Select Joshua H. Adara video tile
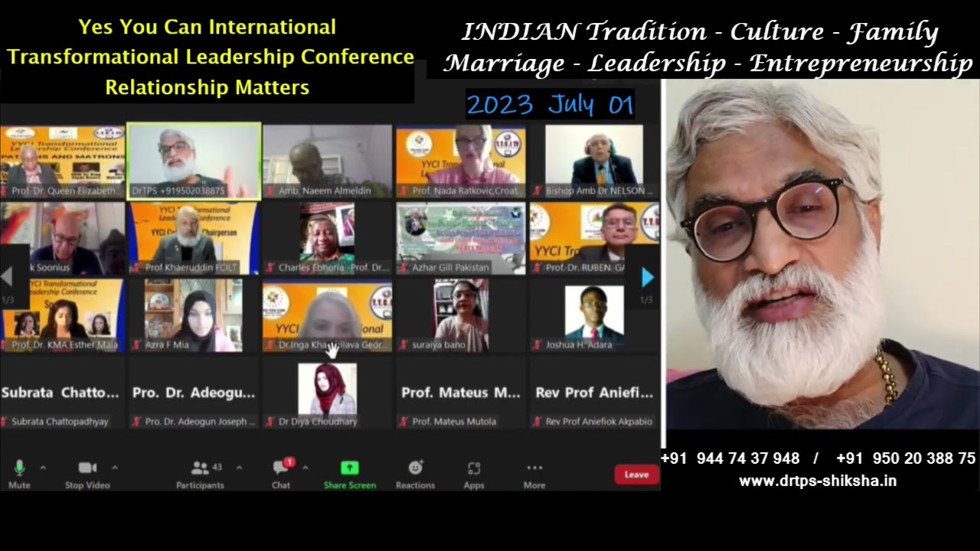The width and height of the screenshot is (980, 551). tap(594, 315)
